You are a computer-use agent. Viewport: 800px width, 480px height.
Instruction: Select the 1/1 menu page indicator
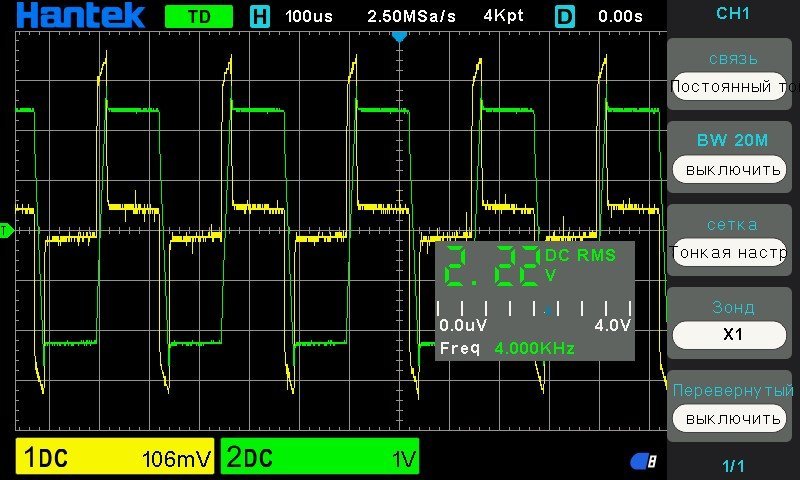pos(733,466)
